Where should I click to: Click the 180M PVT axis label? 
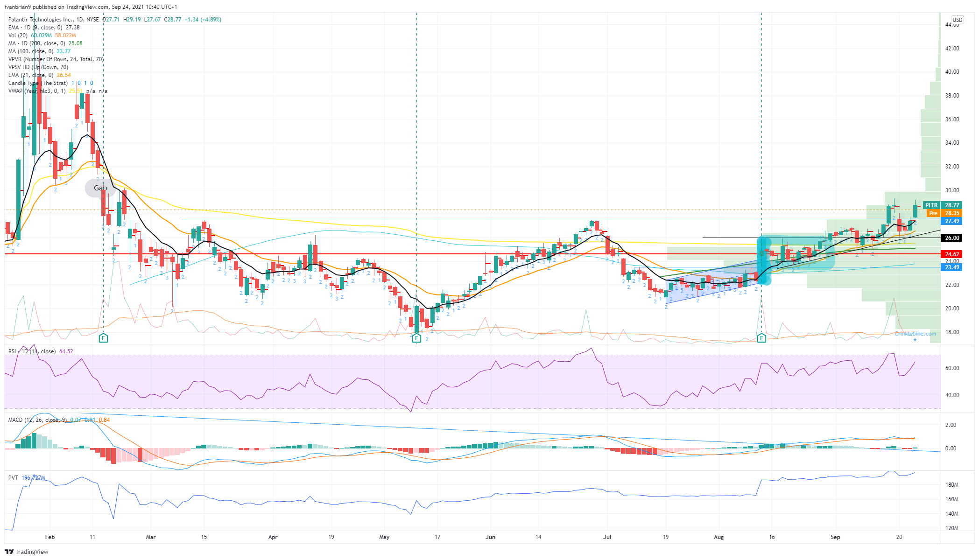pos(952,485)
